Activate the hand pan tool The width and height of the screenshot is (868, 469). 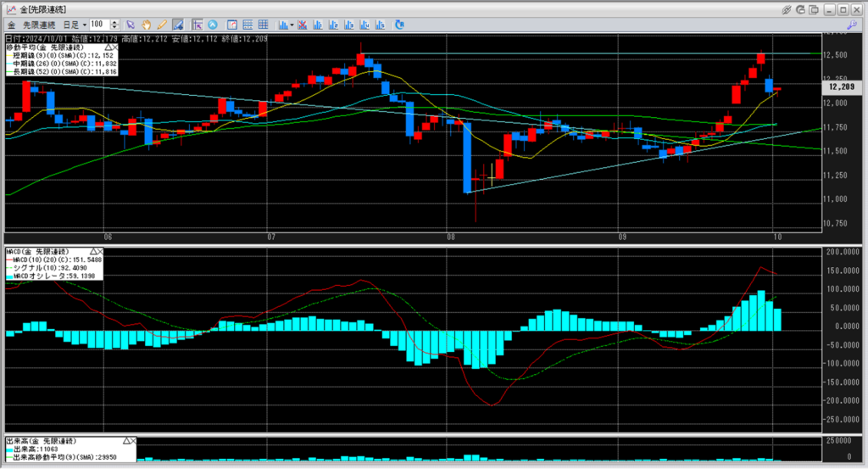pos(146,25)
